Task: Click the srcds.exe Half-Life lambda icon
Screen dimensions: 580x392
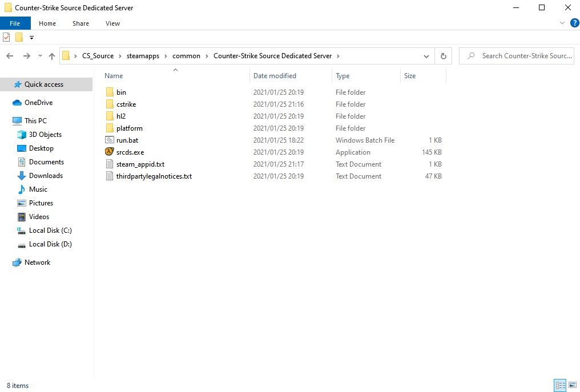Action: coord(110,152)
